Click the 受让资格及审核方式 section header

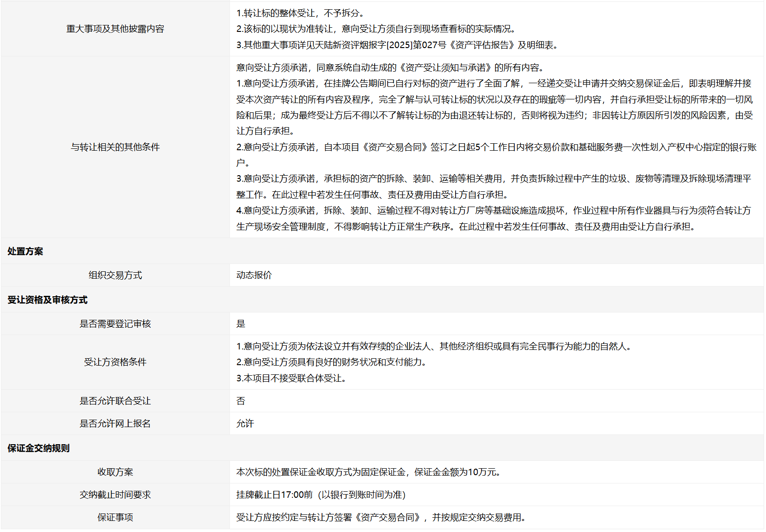47,300
